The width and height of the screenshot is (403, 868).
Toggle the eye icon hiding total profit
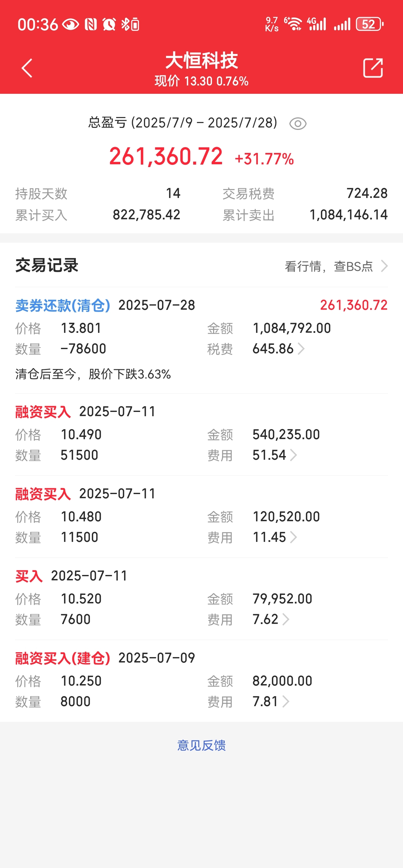pyautogui.click(x=298, y=124)
